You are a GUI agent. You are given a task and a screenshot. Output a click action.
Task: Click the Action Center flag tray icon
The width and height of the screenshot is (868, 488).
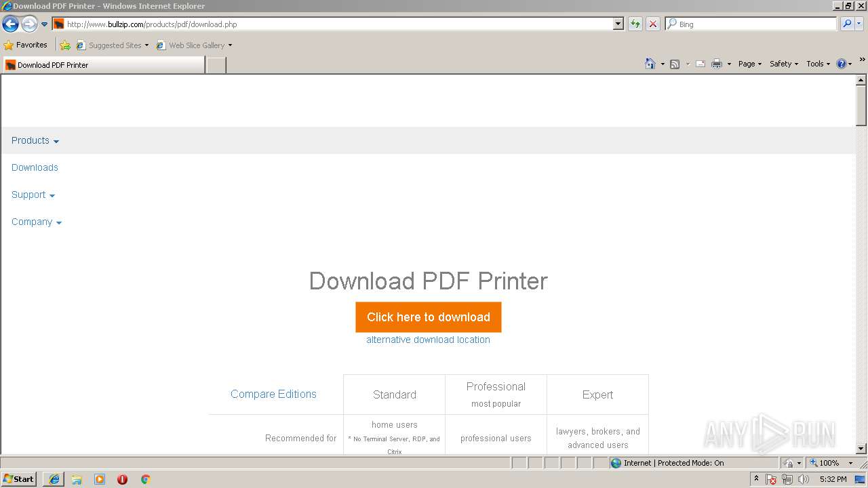tap(771, 479)
